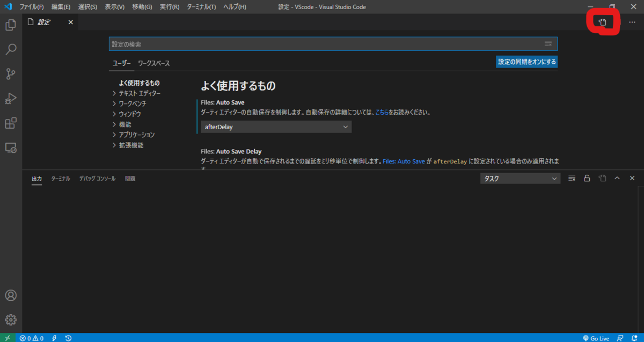644x342 pixels.
Task: Toggle the output scroll lock icon
Action: click(x=587, y=178)
